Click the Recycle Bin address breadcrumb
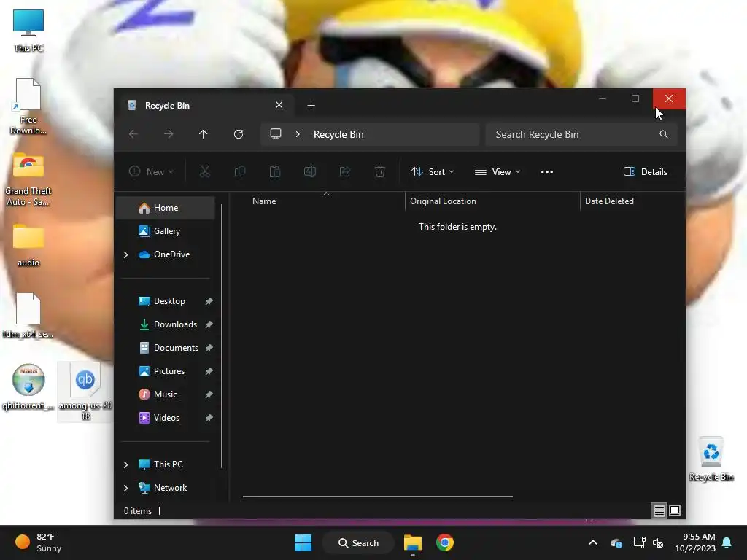Screen dimensions: 747x560 pos(338,134)
